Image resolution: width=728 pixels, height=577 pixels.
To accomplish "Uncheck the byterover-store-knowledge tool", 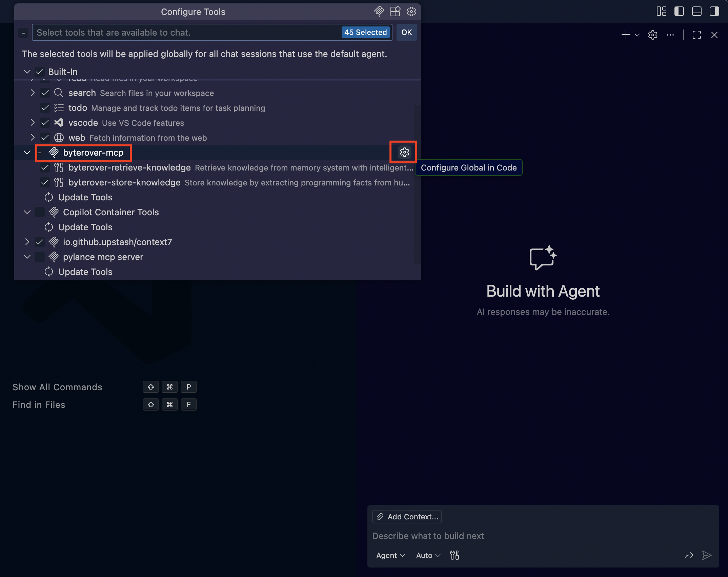I will (45, 182).
